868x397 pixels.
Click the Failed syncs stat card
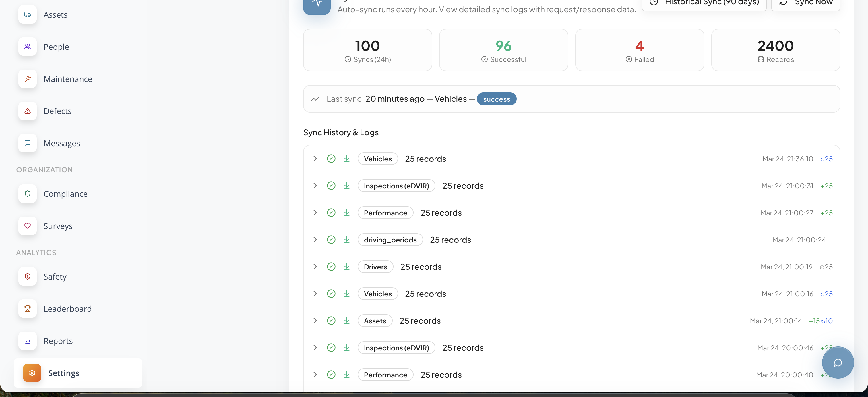point(639,50)
